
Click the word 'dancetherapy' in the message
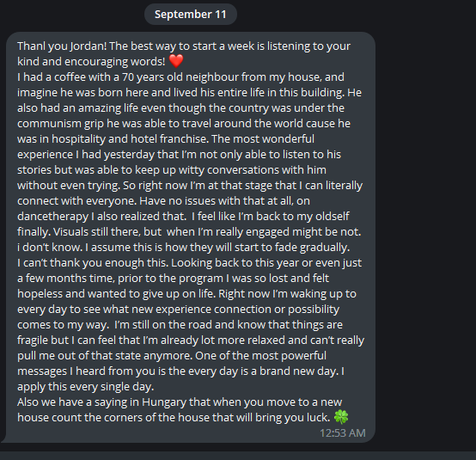52,217
